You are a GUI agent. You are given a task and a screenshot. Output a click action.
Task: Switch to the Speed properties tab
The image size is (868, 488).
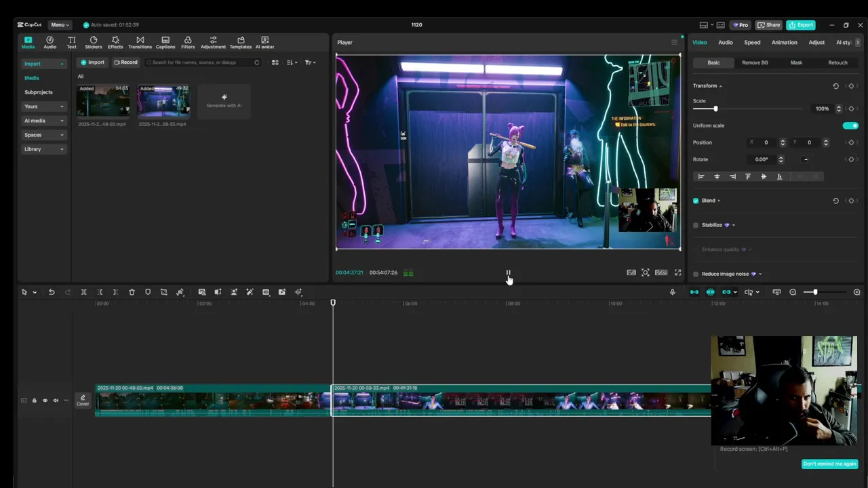(752, 42)
